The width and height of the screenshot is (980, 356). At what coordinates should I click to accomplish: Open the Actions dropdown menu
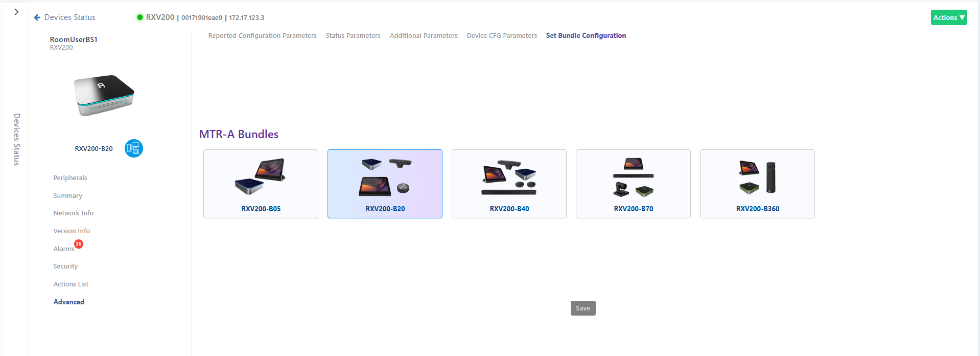(x=949, y=17)
